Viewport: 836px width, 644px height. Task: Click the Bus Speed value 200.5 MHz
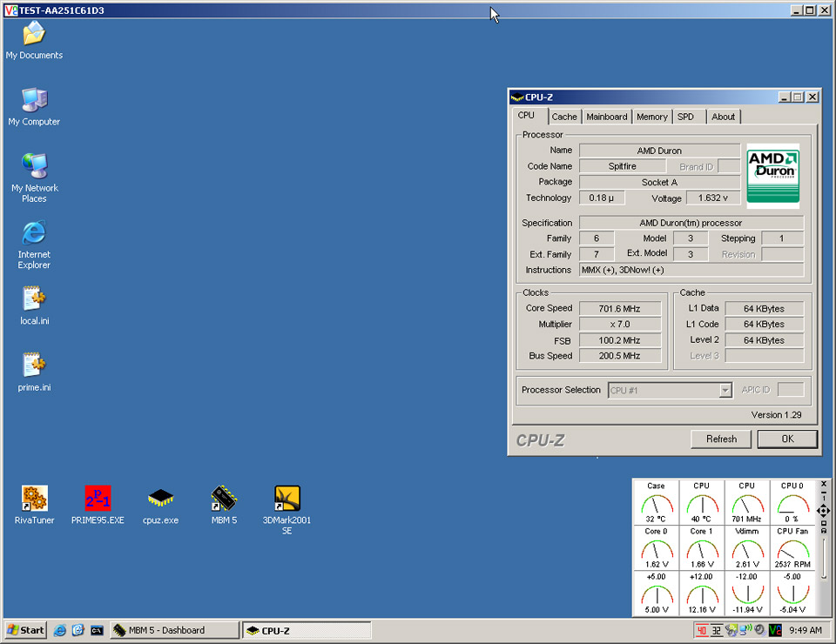[619, 355]
